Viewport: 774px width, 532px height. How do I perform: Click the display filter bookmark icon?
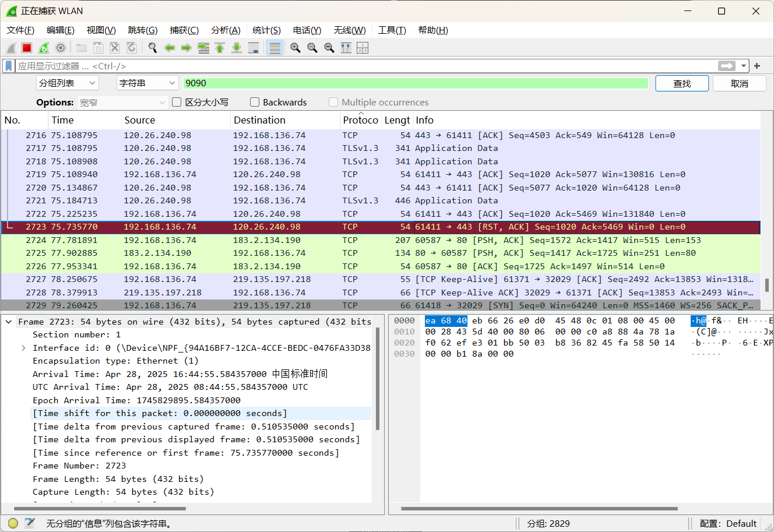pyautogui.click(x=8, y=66)
